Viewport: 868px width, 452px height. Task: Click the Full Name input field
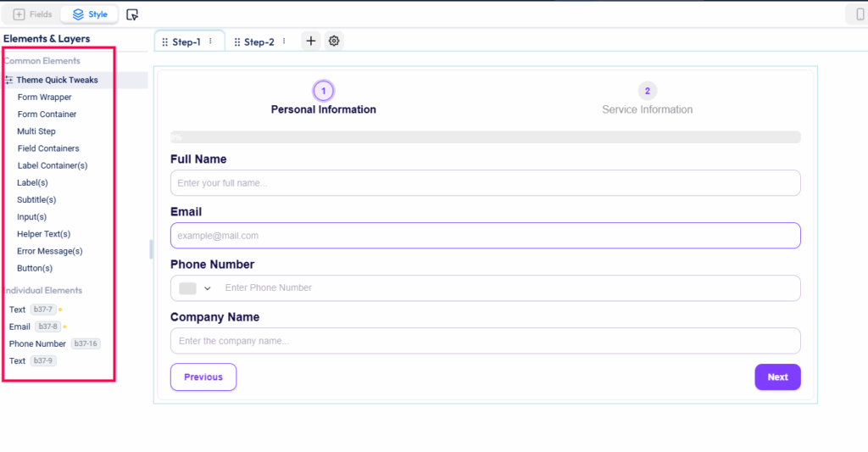point(485,183)
